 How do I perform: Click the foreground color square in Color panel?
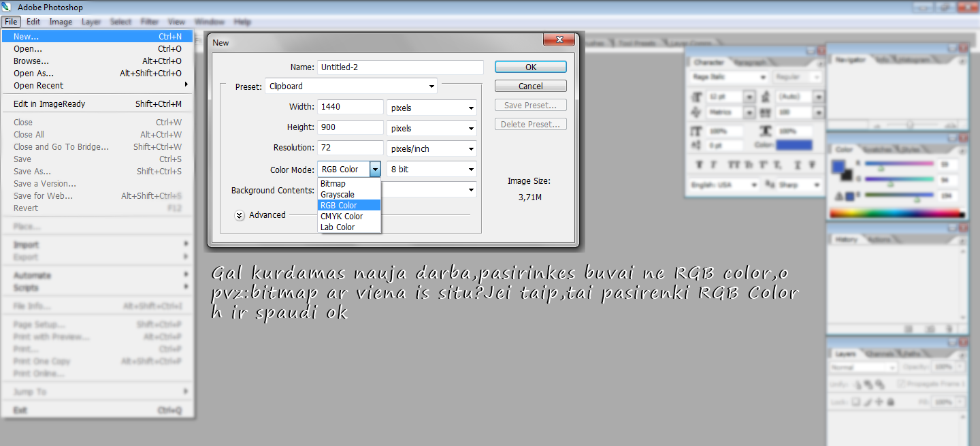pos(840,167)
